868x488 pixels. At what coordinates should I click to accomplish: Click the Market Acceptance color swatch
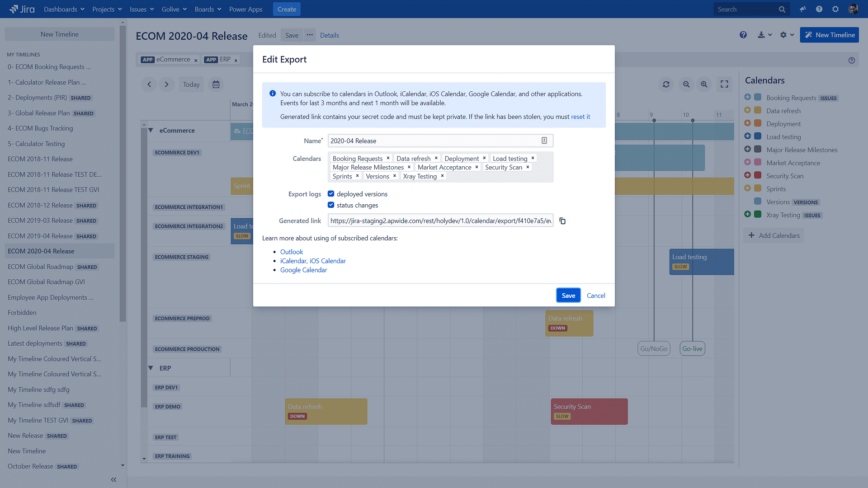(x=757, y=163)
